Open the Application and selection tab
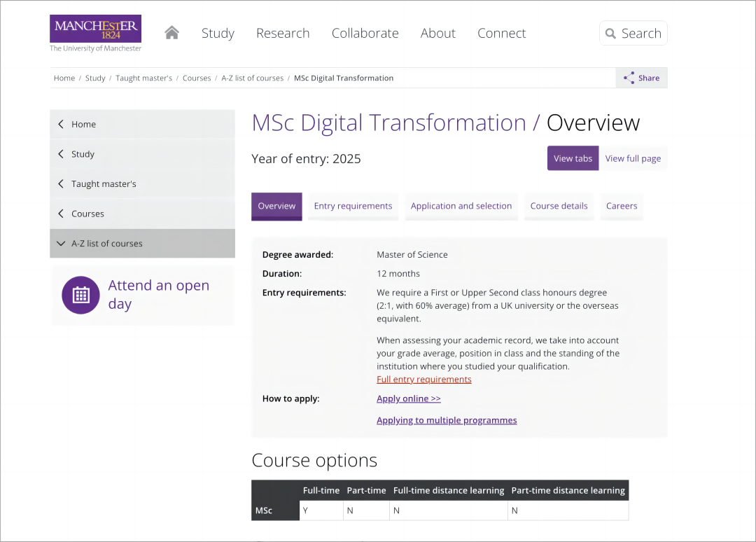This screenshot has height=542, width=756. coord(461,207)
